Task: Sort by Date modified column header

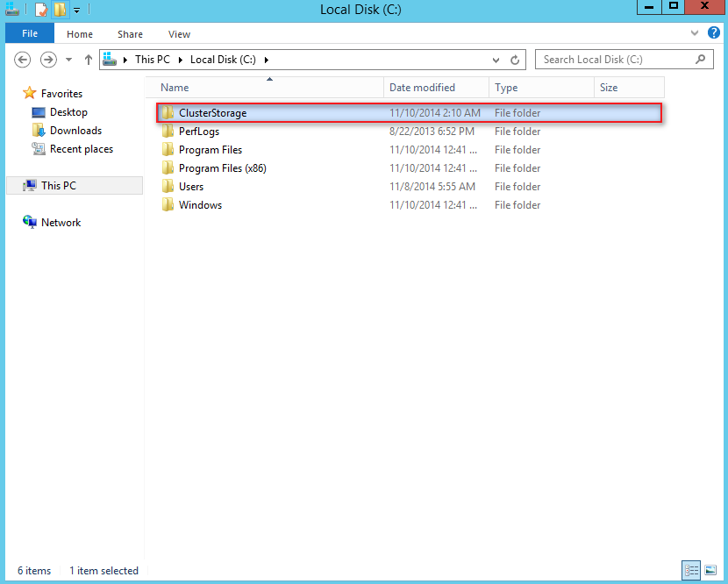Action: (437, 88)
